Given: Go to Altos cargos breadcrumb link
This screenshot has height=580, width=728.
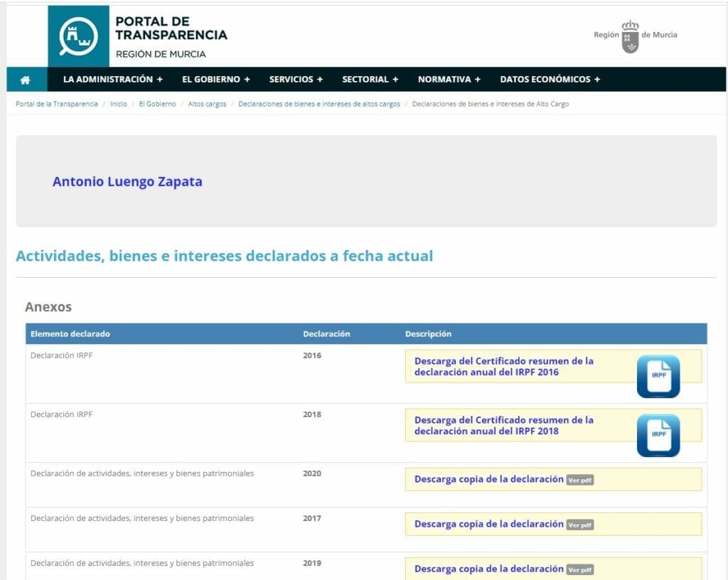Looking at the screenshot, I should (x=207, y=104).
